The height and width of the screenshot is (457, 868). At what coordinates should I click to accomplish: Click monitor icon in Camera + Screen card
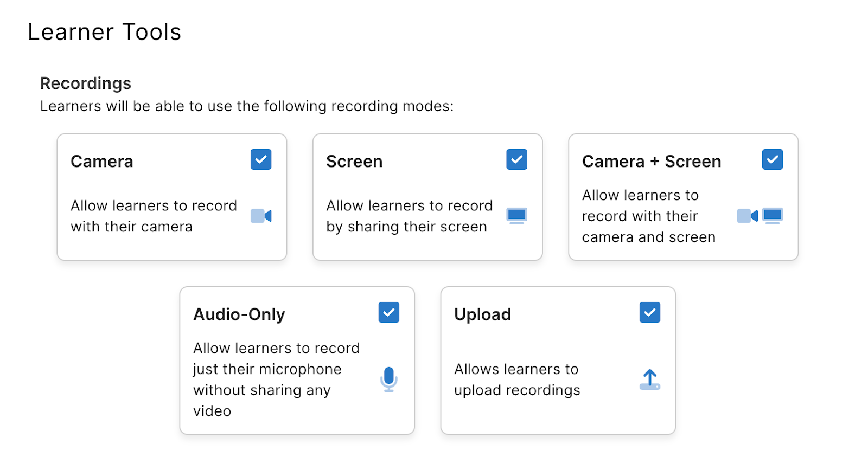(x=772, y=216)
